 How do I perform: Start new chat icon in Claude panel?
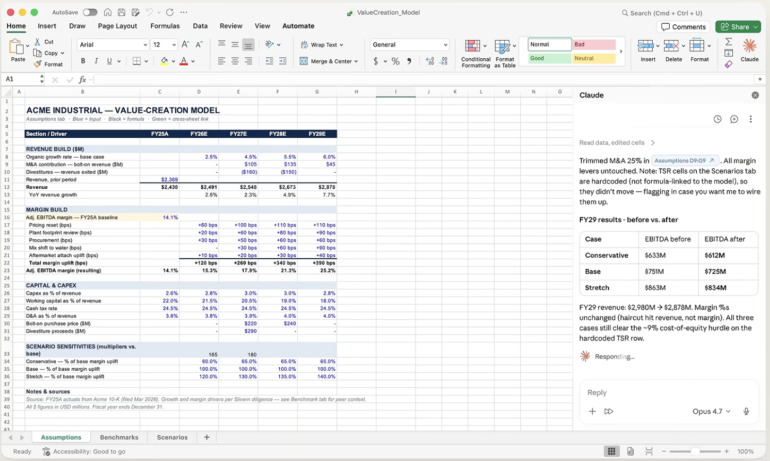coord(734,119)
